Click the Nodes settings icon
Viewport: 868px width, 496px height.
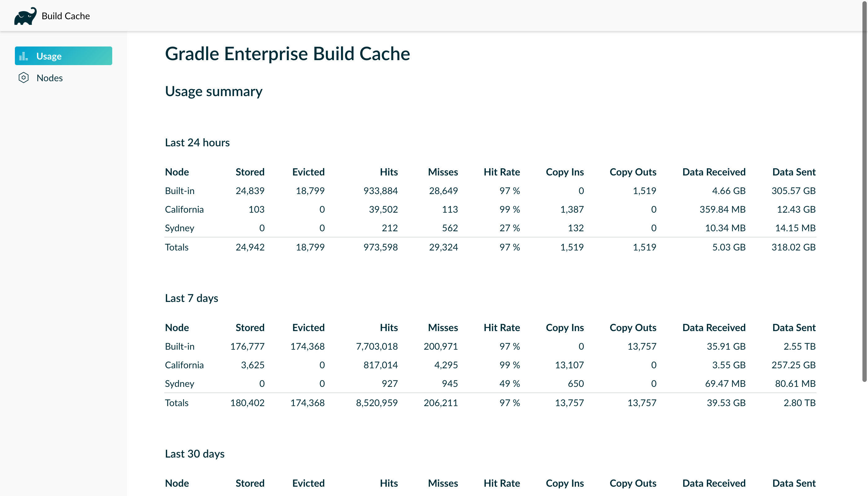point(23,77)
